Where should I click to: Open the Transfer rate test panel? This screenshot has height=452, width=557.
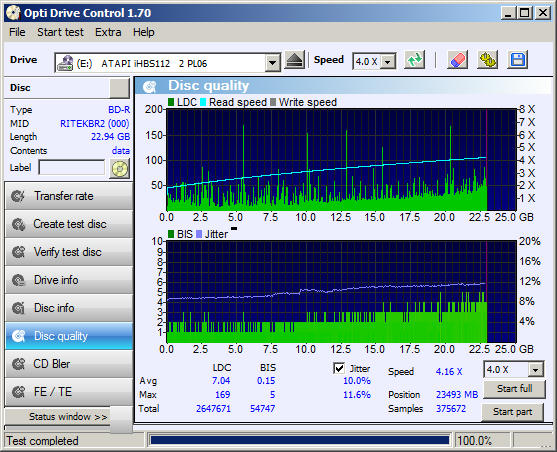click(69, 196)
